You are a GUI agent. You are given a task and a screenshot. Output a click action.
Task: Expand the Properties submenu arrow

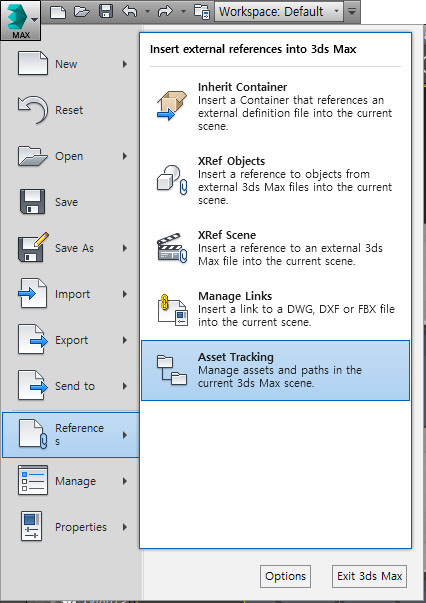point(125,527)
